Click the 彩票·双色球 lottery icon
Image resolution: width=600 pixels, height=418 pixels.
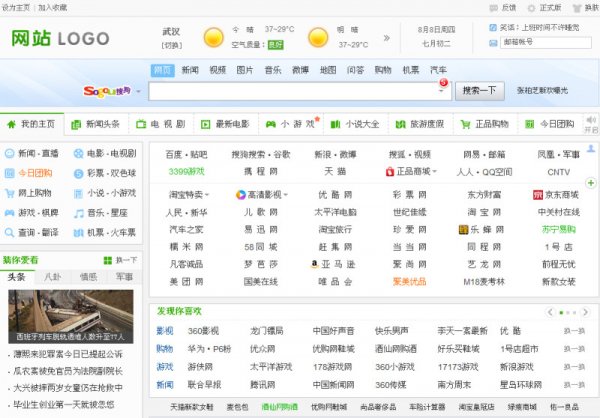click(x=78, y=174)
